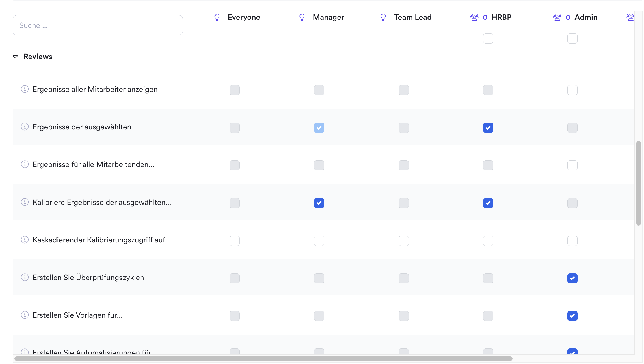The height and width of the screenshot is (364, 644).
Task: Uncheck Admin for Erstellen Sie Vorlagen für
Action: 572,316
